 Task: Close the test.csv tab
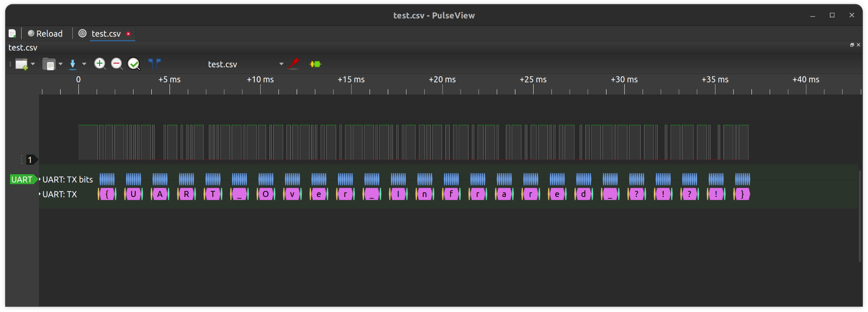[128, 34]
